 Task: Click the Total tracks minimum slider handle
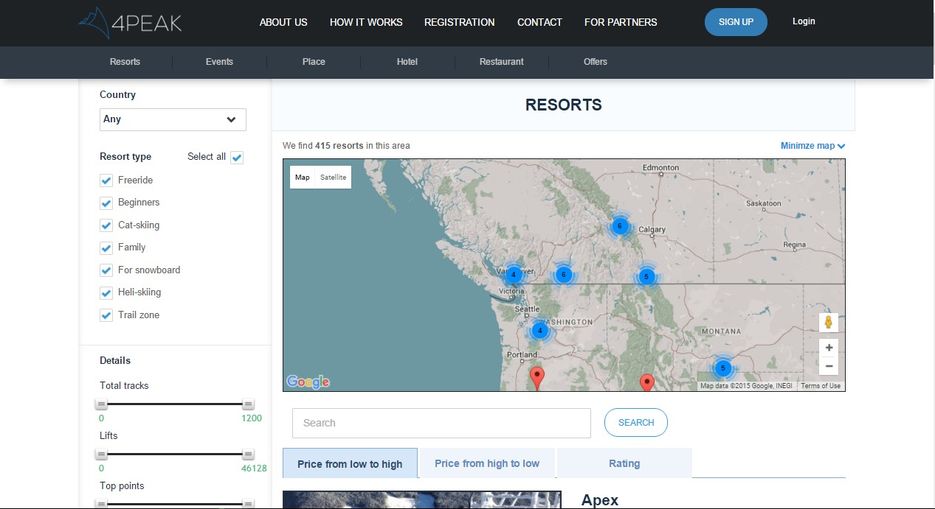point(101,404)
